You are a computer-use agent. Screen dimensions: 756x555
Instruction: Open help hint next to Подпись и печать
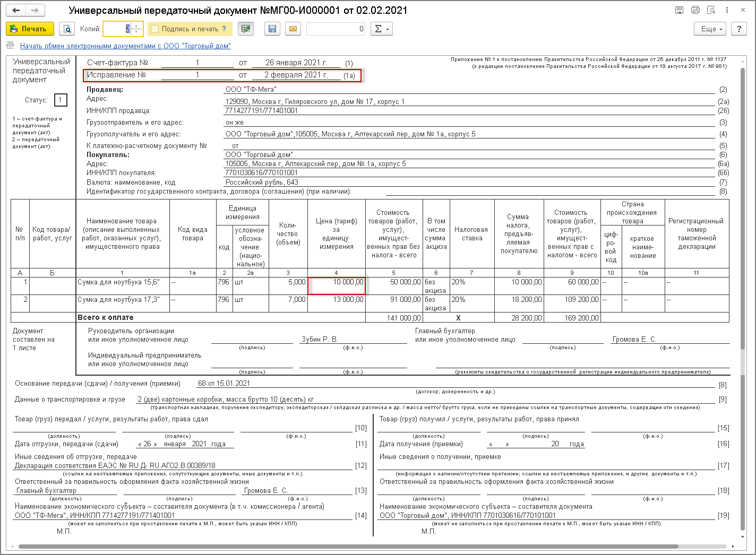pos(224,29)
